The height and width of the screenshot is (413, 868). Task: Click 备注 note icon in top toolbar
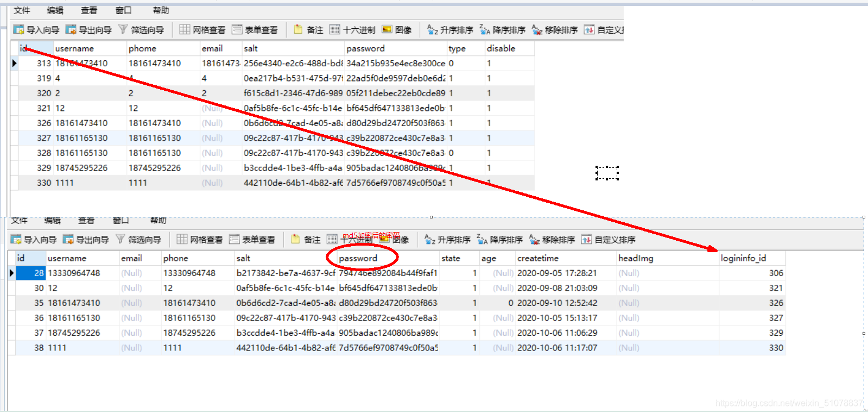298,29
